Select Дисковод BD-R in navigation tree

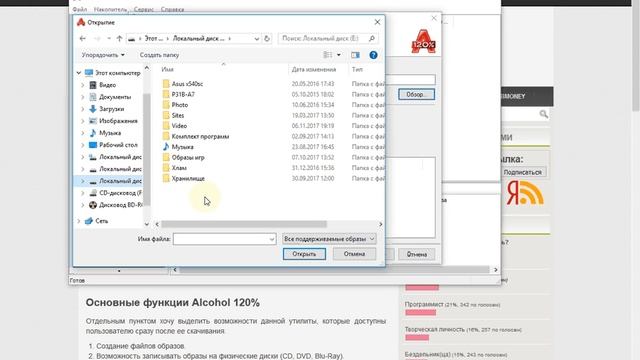[120, 205]
